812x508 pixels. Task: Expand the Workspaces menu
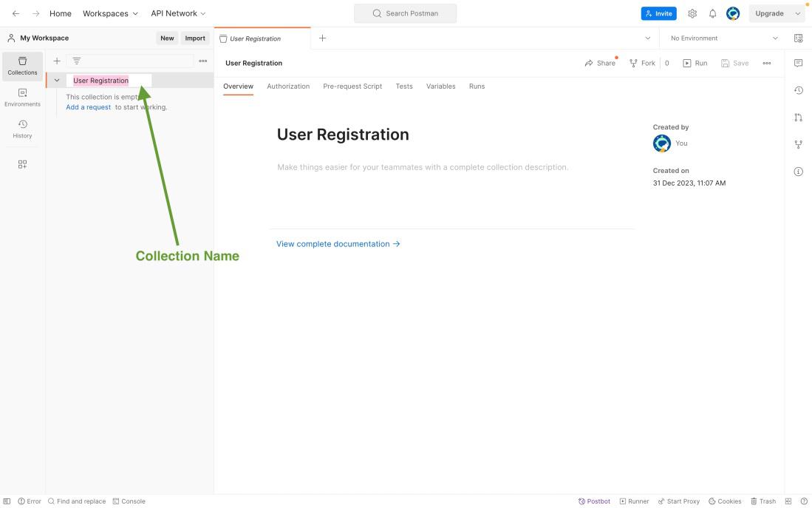(x=110, y=13)
